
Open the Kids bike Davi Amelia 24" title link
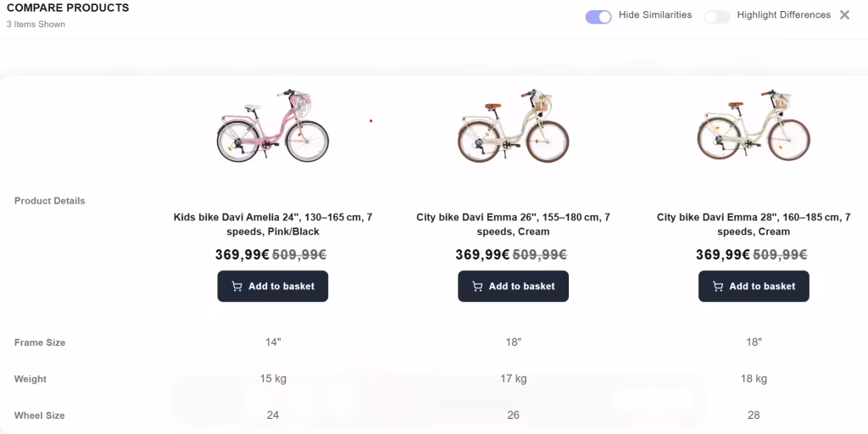273,224
